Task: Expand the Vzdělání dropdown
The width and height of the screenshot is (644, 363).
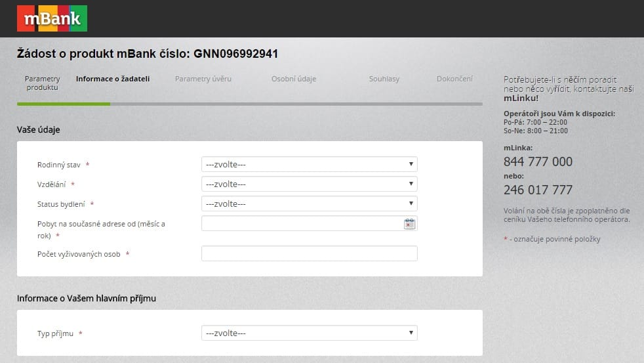Action: tap(310, 184)
